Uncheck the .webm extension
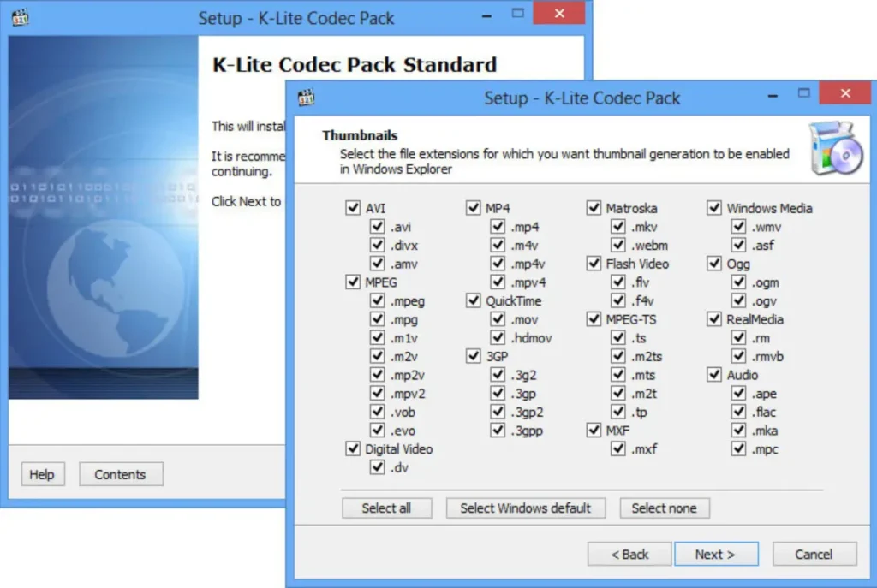877x588 pixels. pos(618,245)
